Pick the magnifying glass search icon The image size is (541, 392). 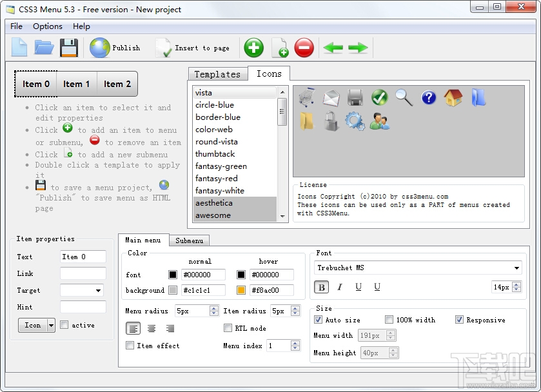point(404,97)
